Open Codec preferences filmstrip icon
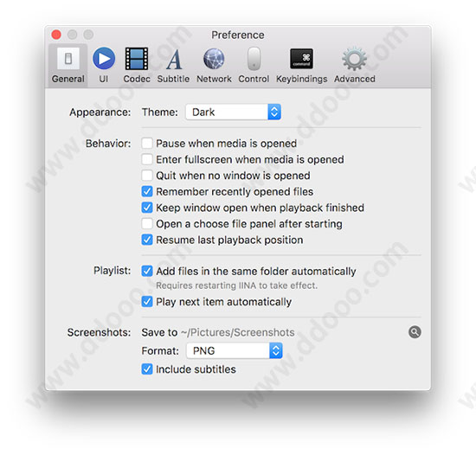 click(x=137, y=59)
